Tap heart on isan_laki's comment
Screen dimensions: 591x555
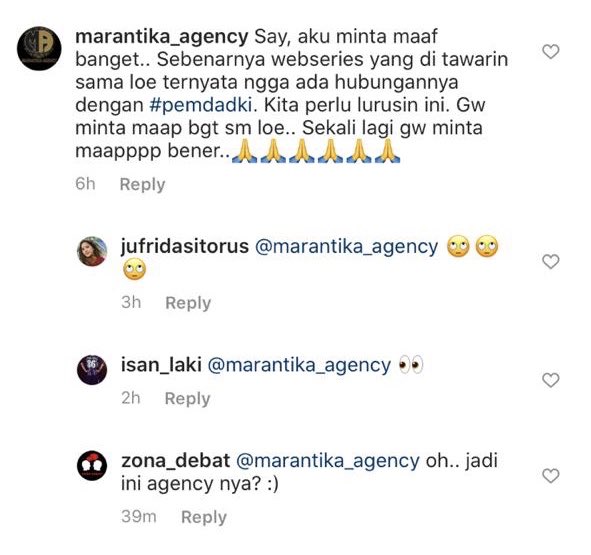(x=550, y=380)
